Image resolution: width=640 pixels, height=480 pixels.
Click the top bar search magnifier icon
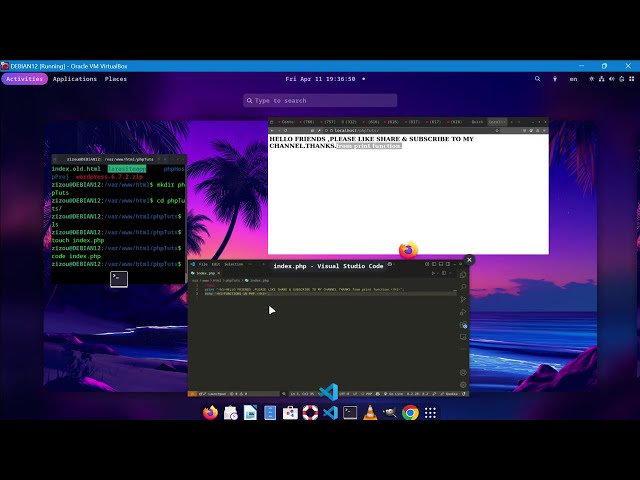[538, 79]
